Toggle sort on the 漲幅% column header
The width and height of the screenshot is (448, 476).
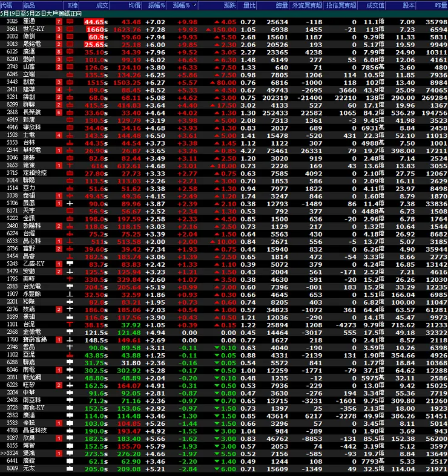pos(182,5)
